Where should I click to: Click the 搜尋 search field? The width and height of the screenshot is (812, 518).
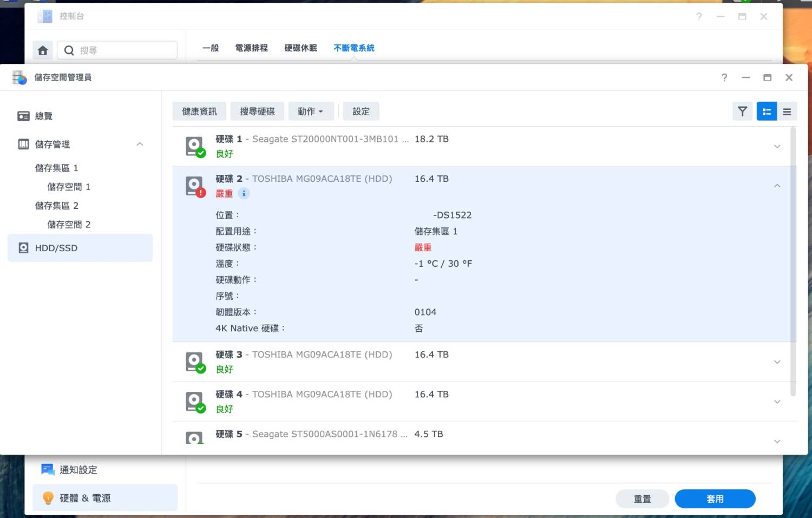tap(125, 50)
